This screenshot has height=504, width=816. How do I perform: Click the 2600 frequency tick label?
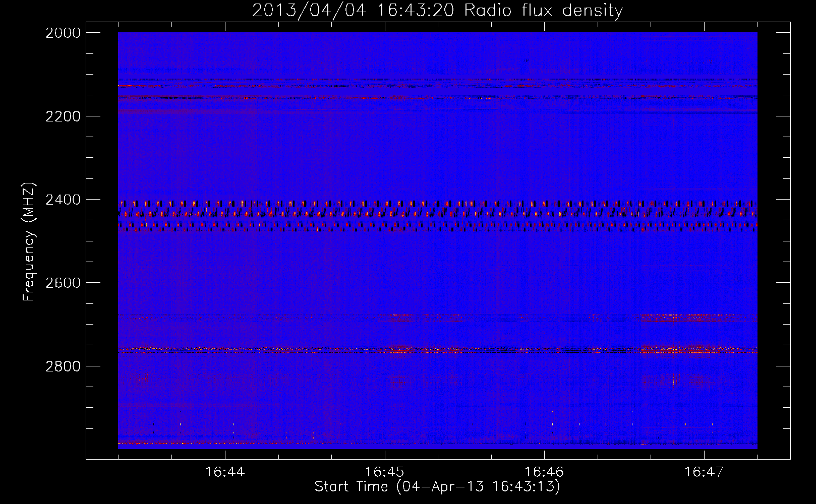coord(63,283)
